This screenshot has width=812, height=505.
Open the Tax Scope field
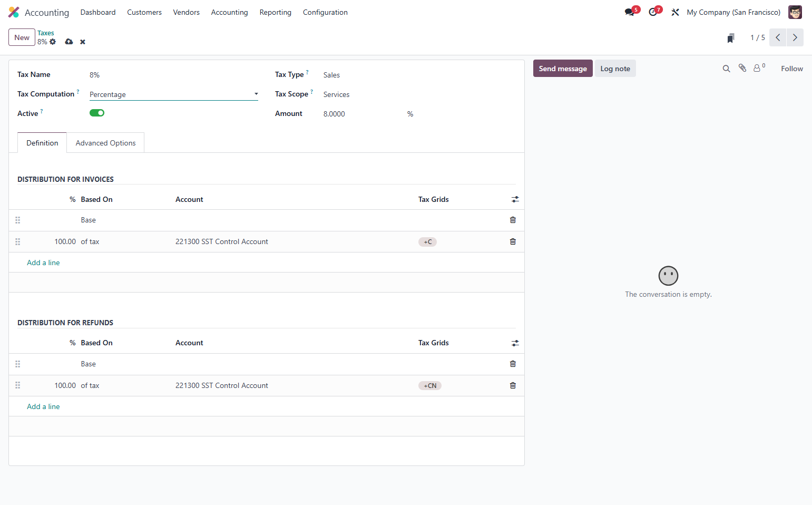(x=336, y=94)
